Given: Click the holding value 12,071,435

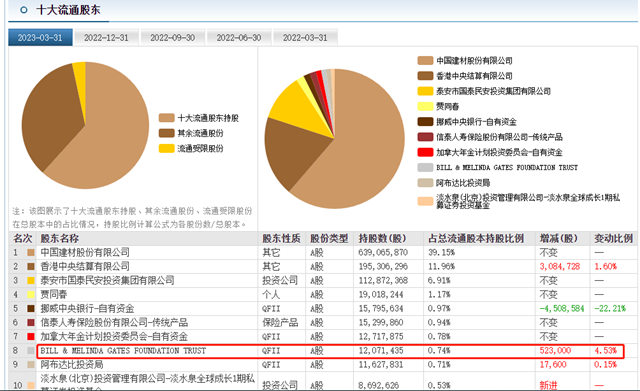Looking at the screenshot, I should pyautogui.click(x=381, y=351).
